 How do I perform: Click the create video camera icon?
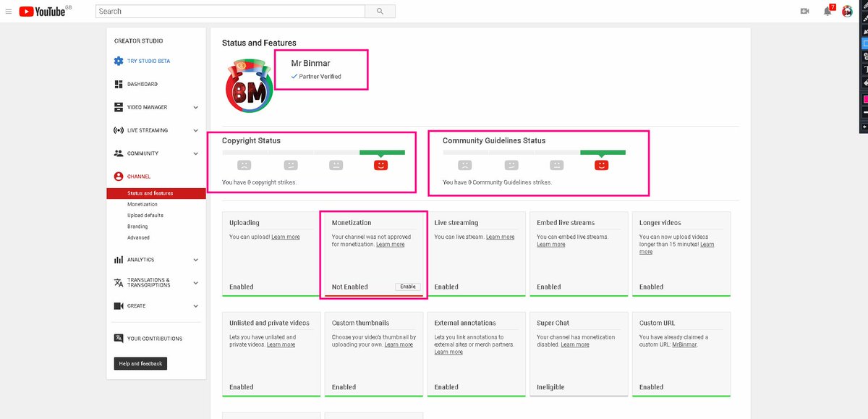click(x=804, y=11)
